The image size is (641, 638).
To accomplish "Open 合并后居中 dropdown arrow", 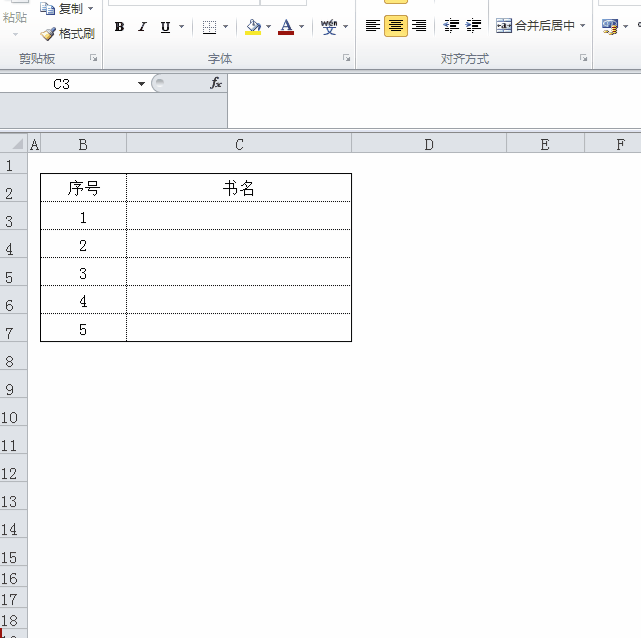I will 583,26.
